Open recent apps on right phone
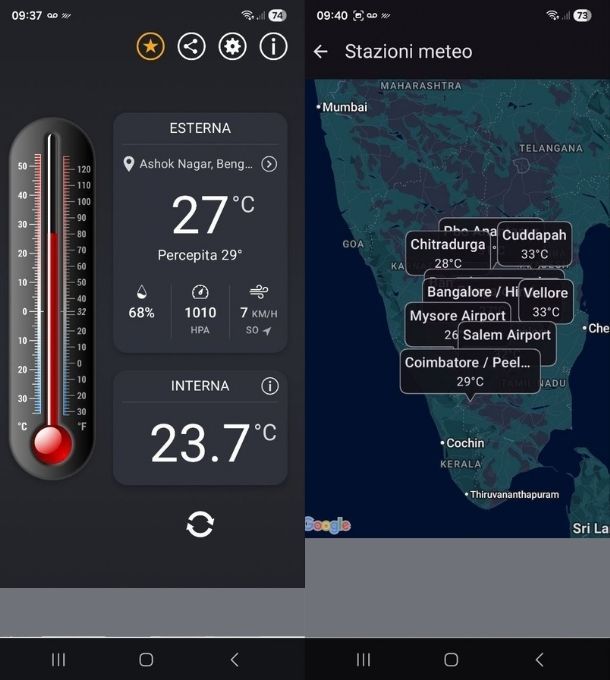The height and width of the screenshot is (680, 610). (x=363, y=660)
